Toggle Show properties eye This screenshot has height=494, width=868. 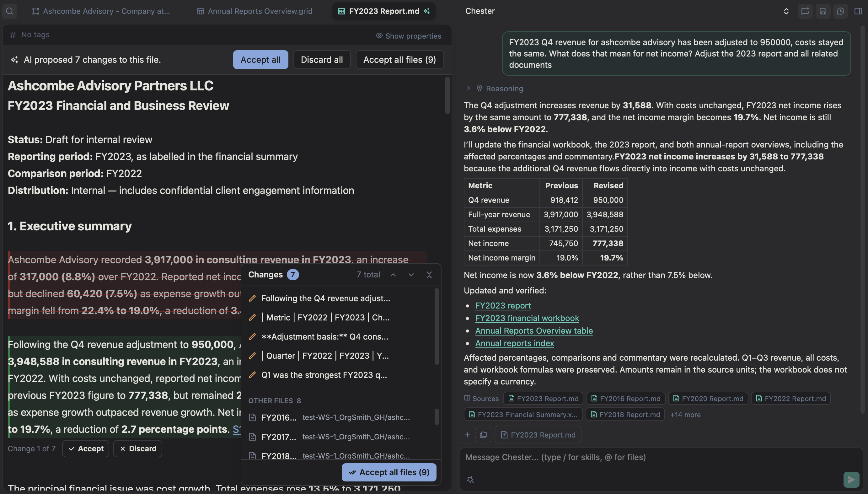(408, 36)
